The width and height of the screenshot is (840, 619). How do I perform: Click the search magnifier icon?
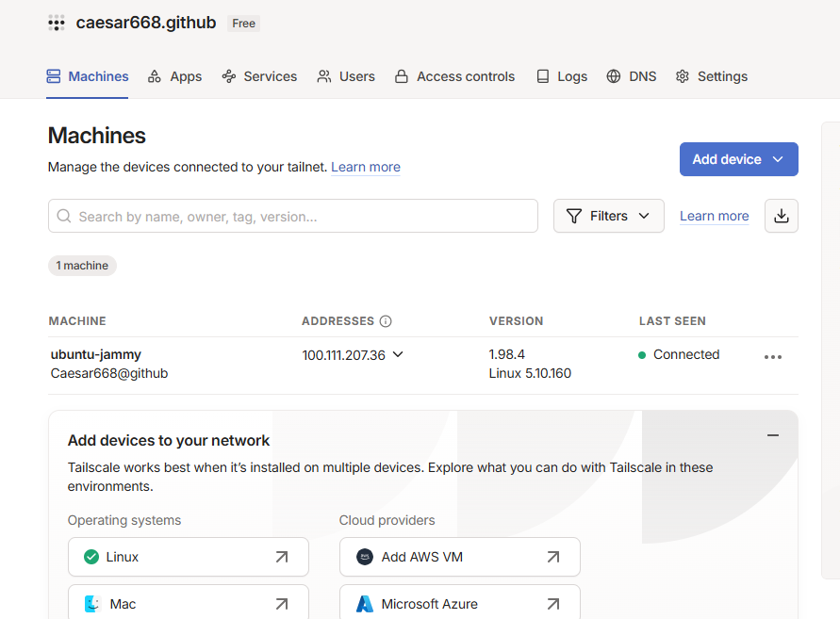pos(64,216)
